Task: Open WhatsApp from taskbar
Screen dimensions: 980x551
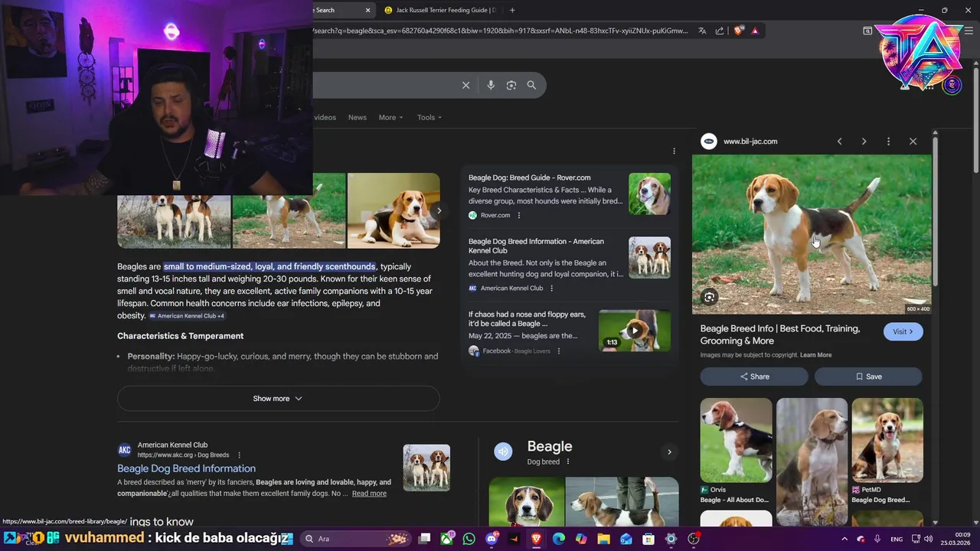Action: pyautogui.click(x=469, y=539)
